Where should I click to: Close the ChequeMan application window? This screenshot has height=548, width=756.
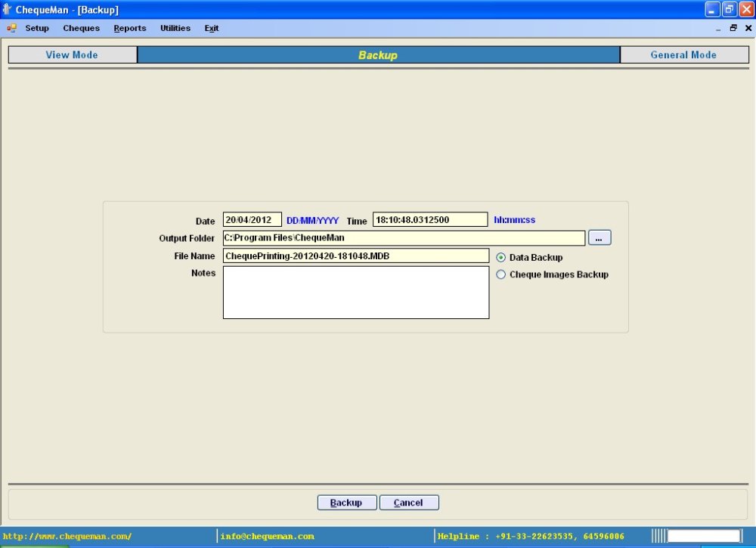pos(746,9)
